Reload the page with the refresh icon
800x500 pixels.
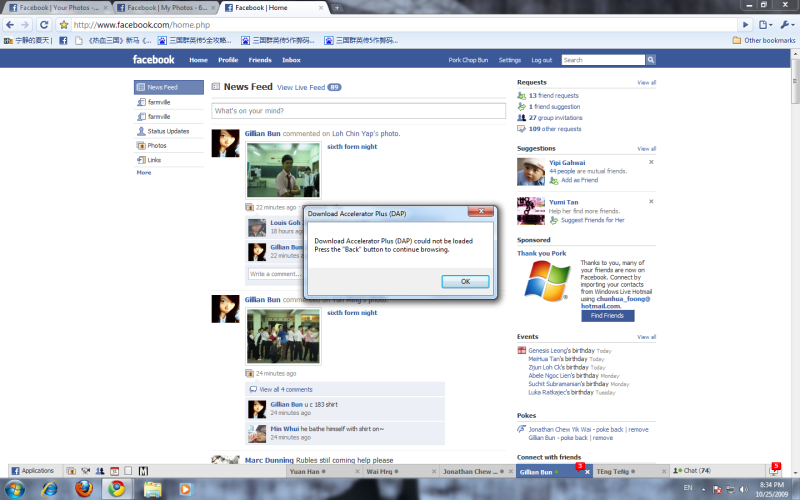44,24
